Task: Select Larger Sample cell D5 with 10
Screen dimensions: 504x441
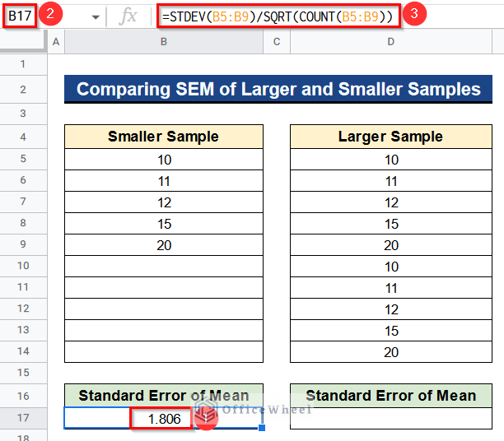Action: [x=391, y=160]
